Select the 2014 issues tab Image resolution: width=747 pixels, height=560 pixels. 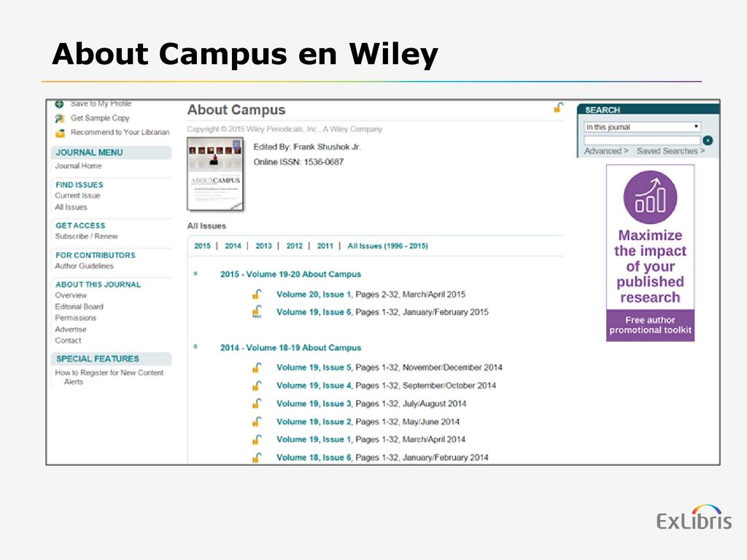(x=233, y=246)
